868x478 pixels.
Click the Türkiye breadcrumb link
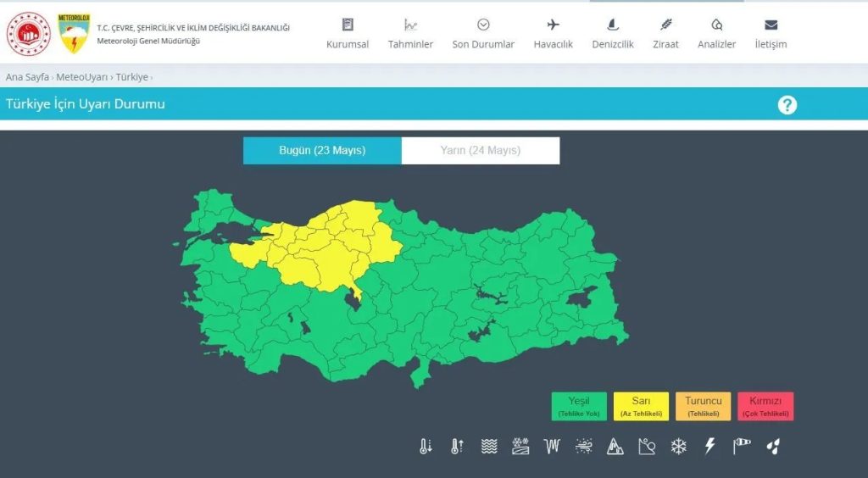tap(131, 77)
